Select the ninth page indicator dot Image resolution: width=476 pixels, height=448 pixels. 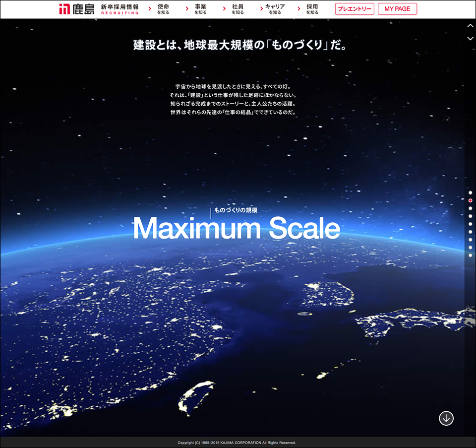[x=470, y=256]
